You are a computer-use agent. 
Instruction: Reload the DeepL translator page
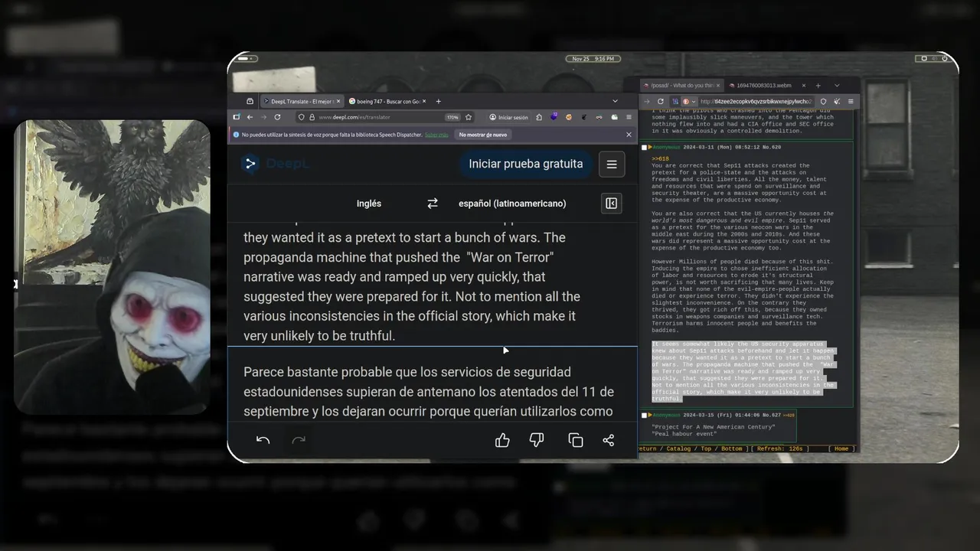coord(277,117)
